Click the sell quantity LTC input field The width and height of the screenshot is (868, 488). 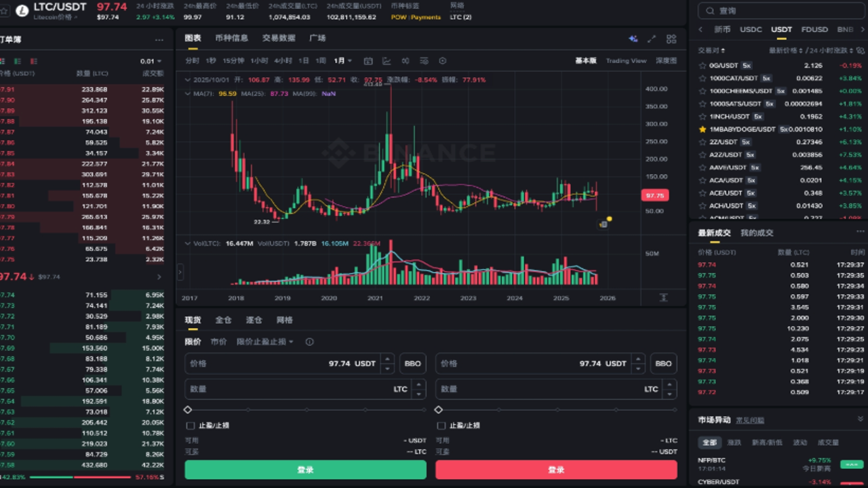tap(556, 389)
